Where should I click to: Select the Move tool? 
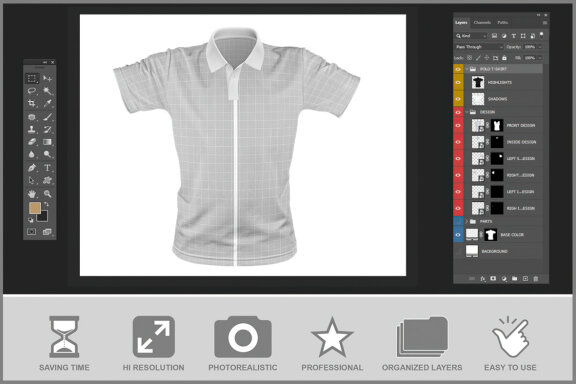click(47, 78)
